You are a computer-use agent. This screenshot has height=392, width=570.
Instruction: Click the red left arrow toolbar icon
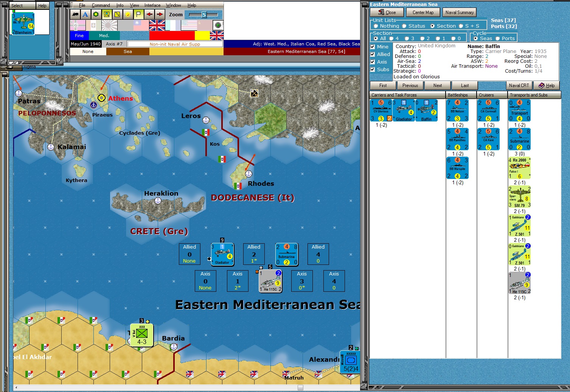pyautogui.click(x=149, y=14)
